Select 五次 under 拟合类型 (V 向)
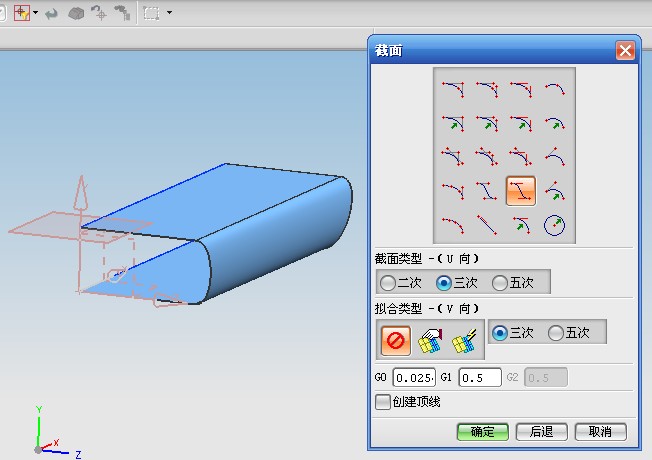 [x=569, y=333]
